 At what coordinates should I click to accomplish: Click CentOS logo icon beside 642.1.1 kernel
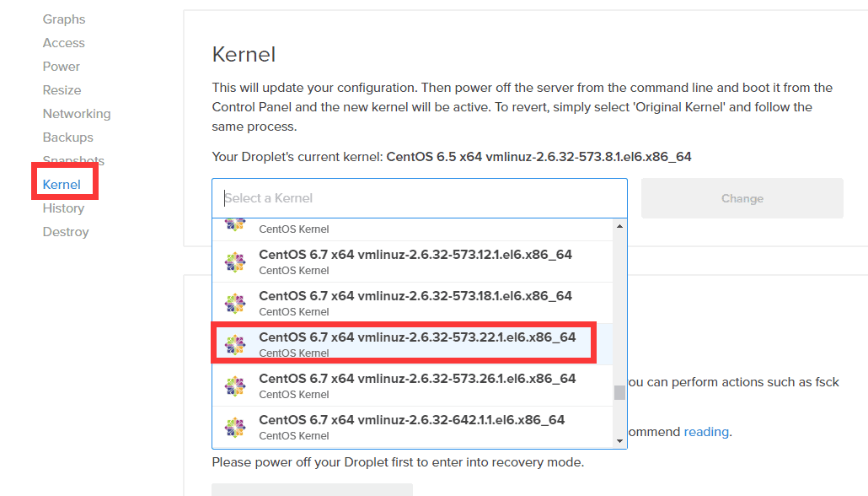point(235,428)
